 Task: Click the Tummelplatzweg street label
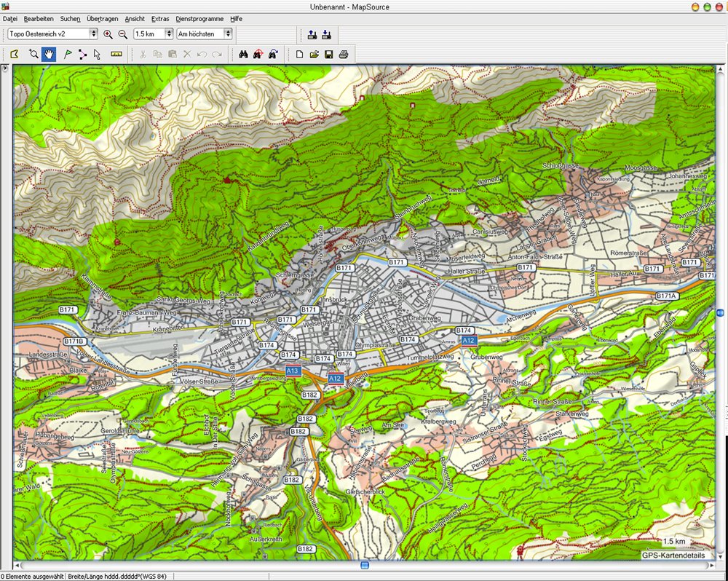(x=430, y=357)
